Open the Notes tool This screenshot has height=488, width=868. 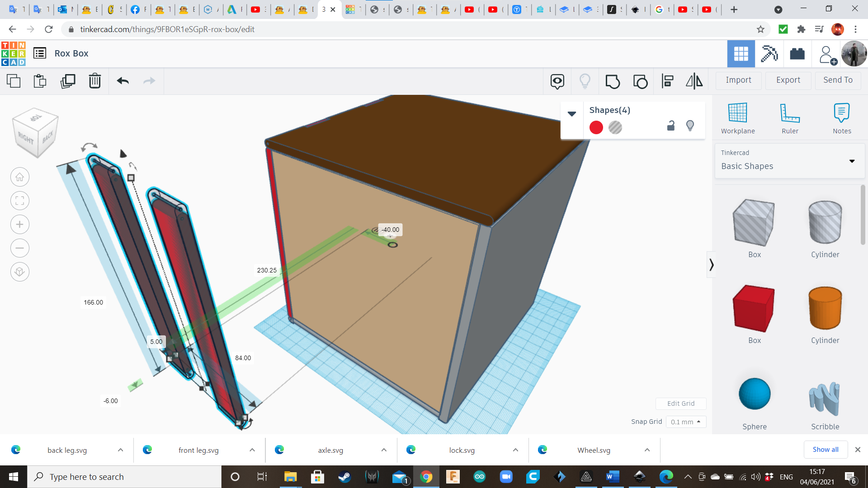click(842, 117)
